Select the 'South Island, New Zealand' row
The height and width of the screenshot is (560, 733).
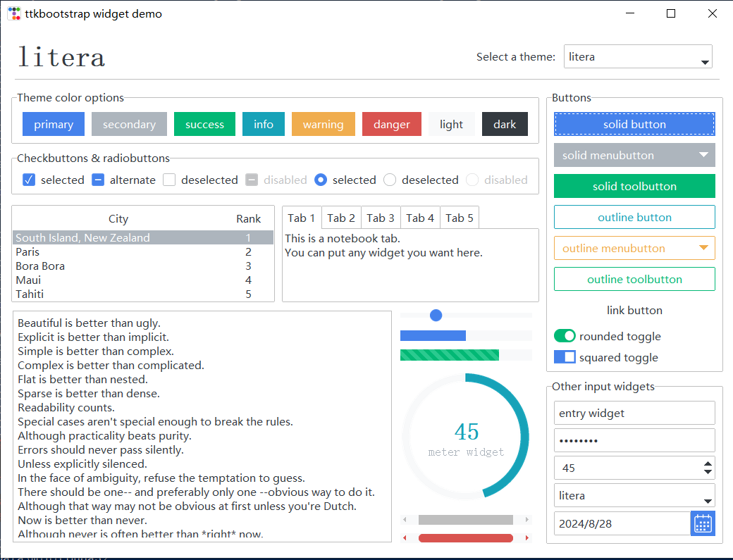coord(143,237)
